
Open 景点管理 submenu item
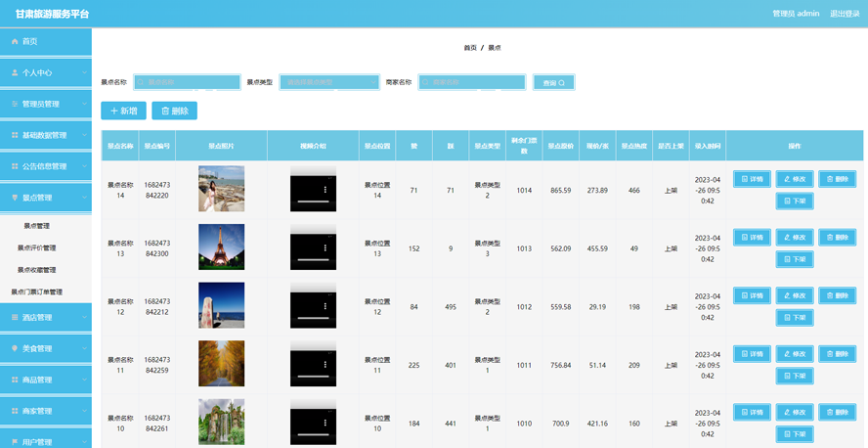point(36,226)
